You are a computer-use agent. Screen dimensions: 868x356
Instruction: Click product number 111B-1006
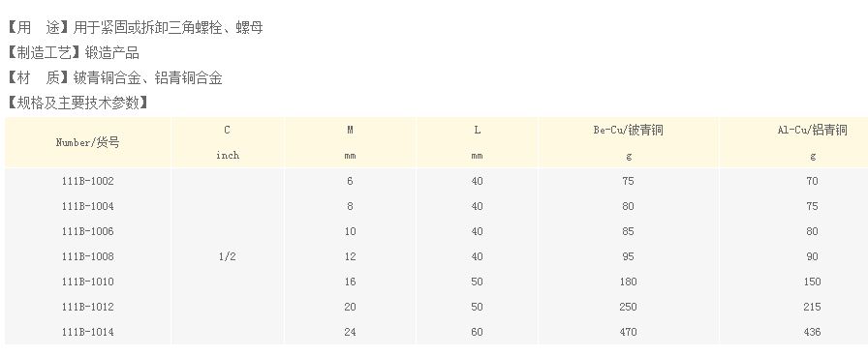(87, 231)
